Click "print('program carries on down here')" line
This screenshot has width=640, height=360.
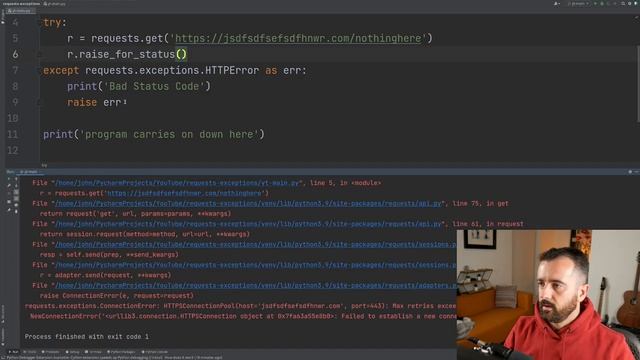click(154, 134)
